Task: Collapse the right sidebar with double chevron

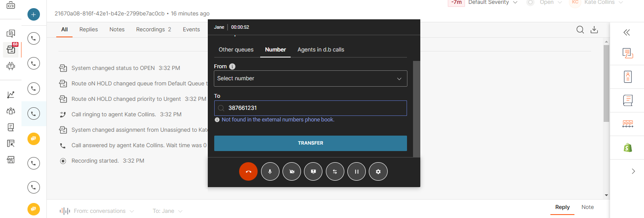Action: [626, 33]
